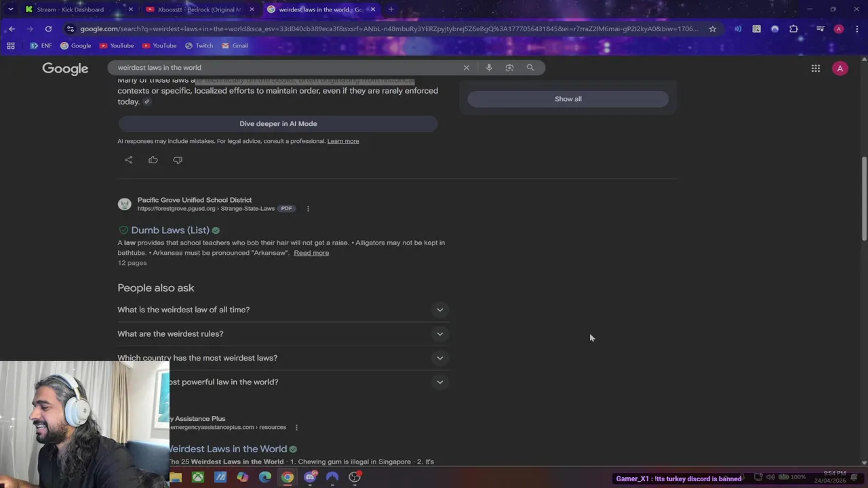Share the AI overview response
The image size is (868, 488).
(x=129, y=160)
